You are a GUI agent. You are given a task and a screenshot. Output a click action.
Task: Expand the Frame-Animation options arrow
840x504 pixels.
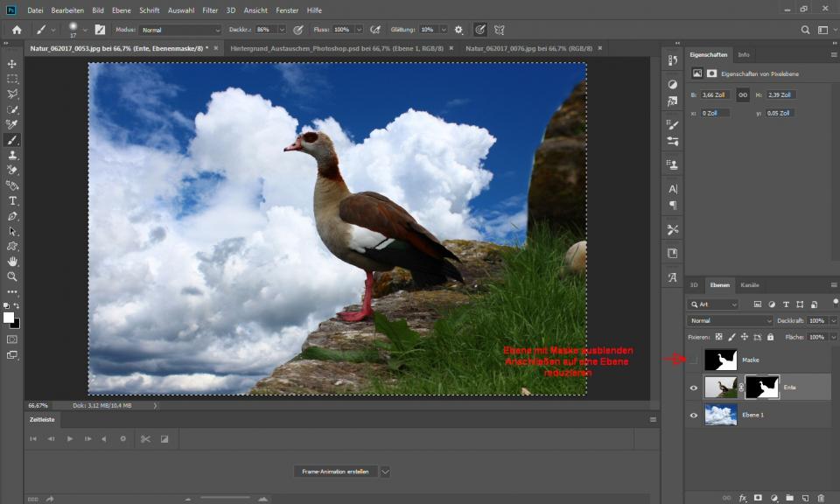(x=385, y=472)
